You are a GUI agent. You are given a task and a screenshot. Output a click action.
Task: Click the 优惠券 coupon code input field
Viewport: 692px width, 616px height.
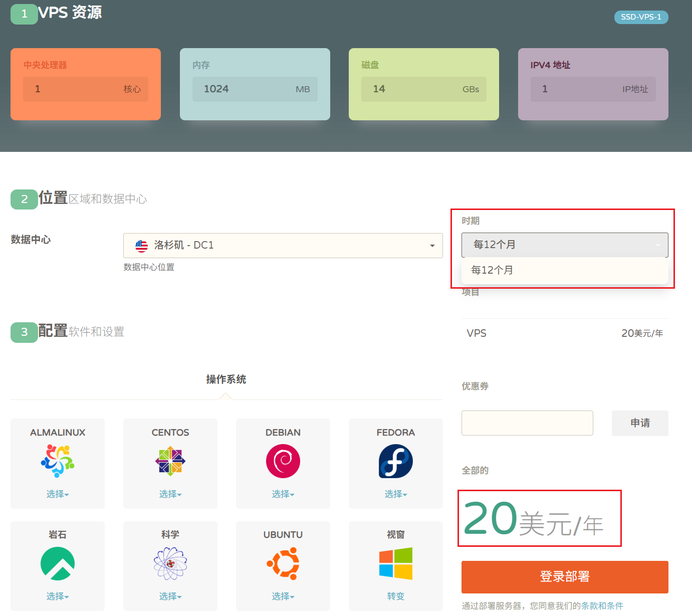click(x=527, y=423)
